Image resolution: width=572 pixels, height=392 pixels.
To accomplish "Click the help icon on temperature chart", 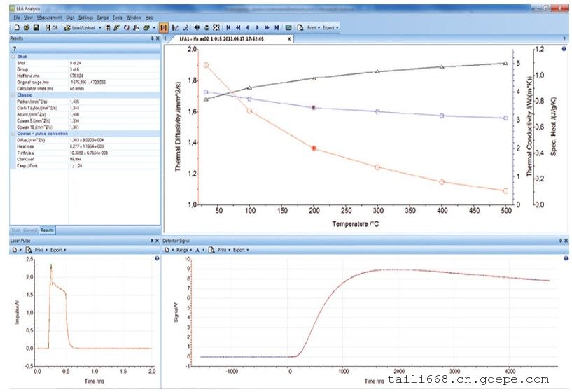I will [564, 49].
